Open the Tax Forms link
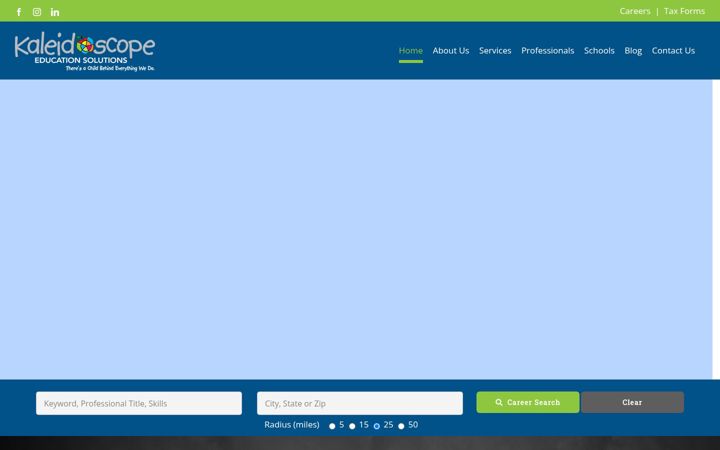720x450 pixels. (684, 11)
